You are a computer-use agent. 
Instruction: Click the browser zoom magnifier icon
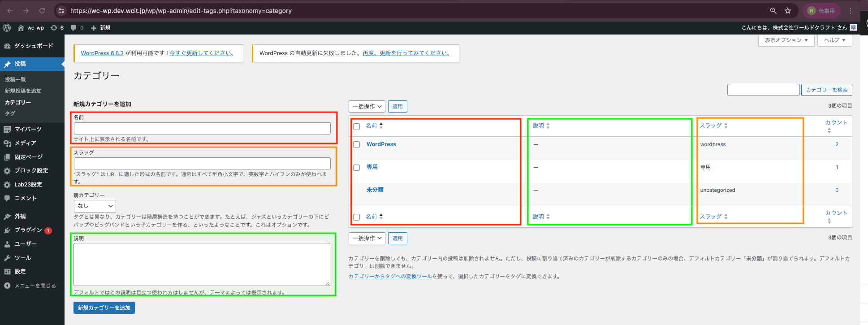coord(773,11)
